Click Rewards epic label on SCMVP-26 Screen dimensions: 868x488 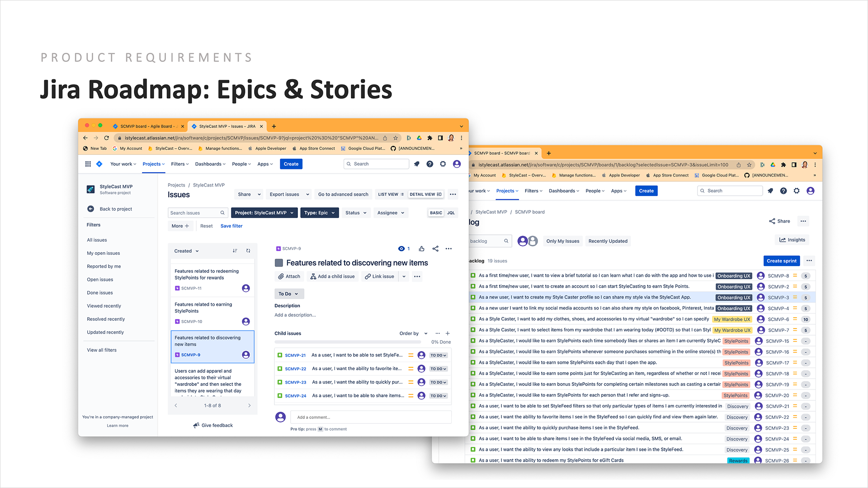tap(738, 461)
